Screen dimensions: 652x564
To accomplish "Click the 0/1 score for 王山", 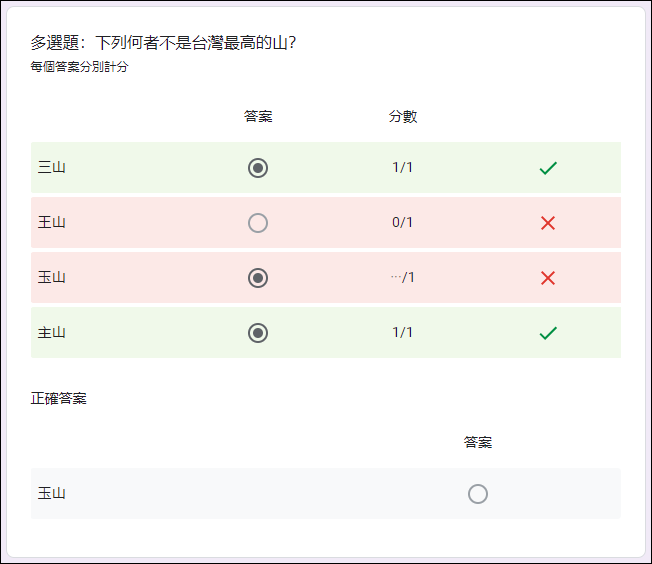I will pyautogui.click(x=403, y=223).
